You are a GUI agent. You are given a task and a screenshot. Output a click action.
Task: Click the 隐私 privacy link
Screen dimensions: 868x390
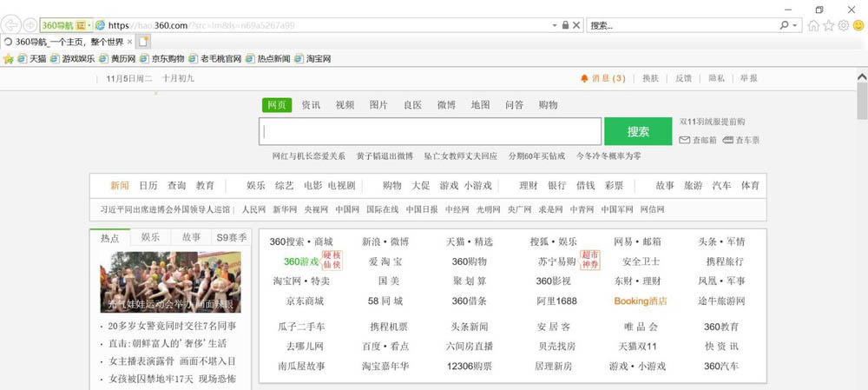(x=716, y=79)
